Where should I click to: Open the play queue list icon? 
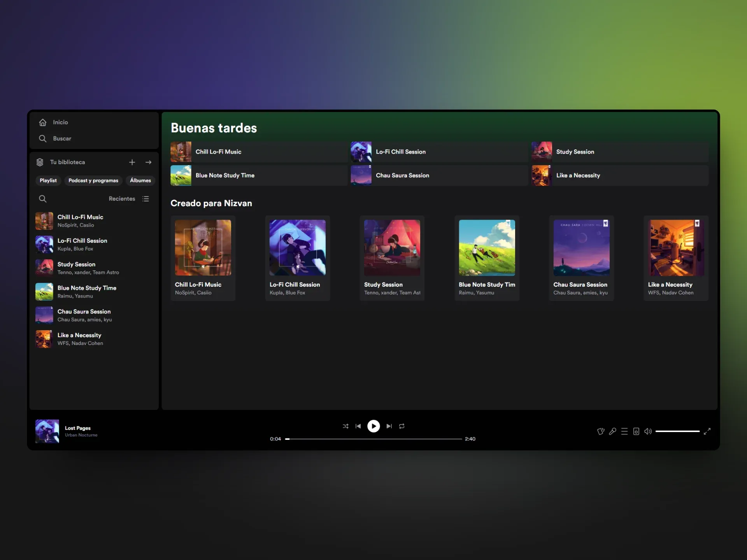tap(624, 431)
